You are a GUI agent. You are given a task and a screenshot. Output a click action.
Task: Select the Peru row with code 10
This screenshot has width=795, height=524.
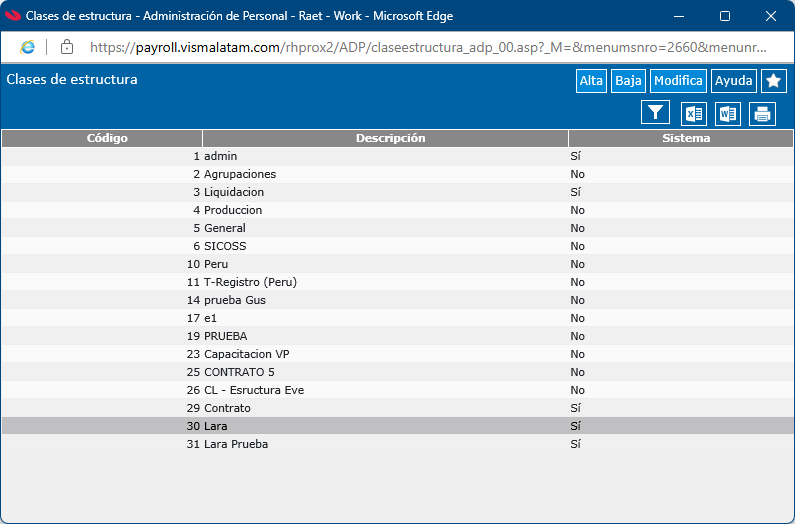[x=398, y=264]
